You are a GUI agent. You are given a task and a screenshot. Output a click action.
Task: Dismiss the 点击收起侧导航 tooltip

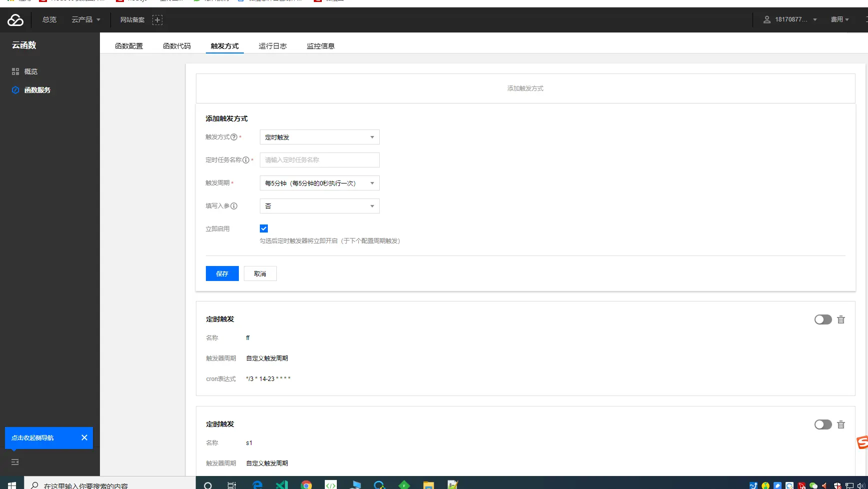(x=84, y=437)
